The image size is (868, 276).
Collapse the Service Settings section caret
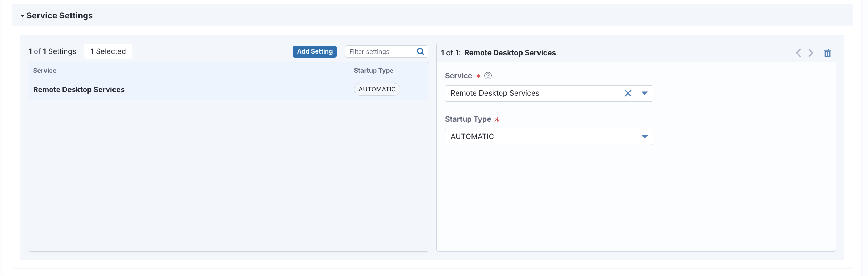point(23,16)
